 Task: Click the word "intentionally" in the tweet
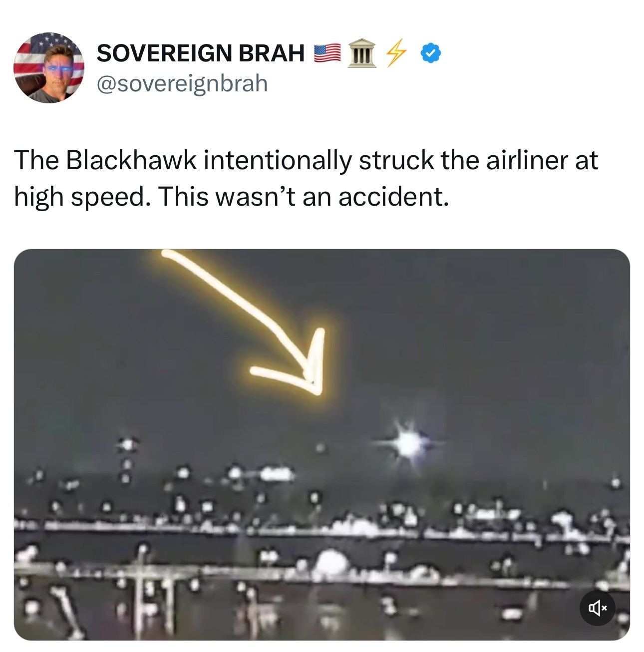point(277,160)
